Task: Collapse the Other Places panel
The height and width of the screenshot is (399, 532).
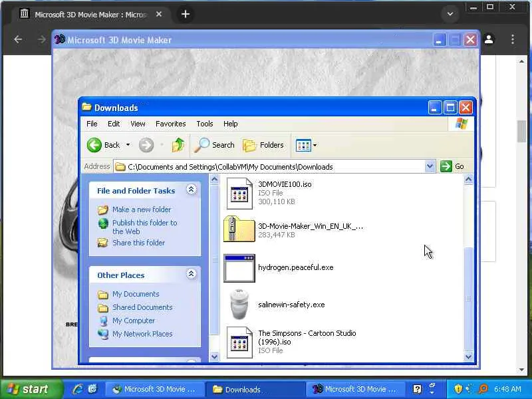Action: point(191,274)
